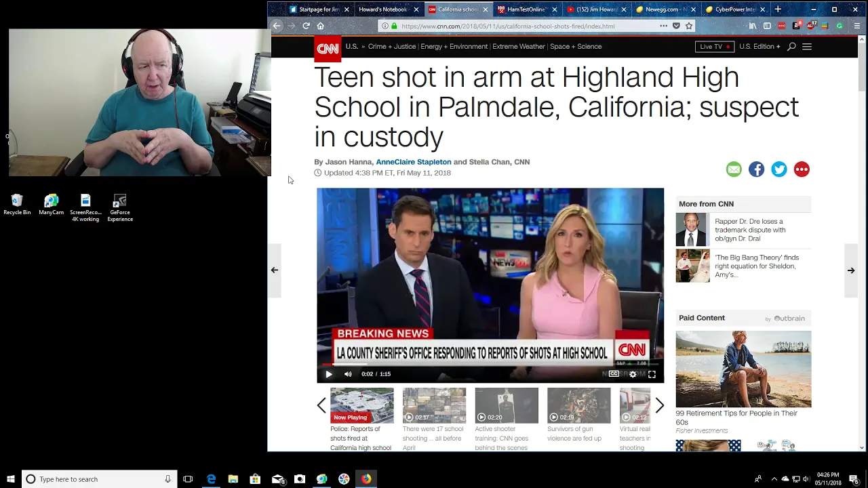This screenshot has width=868, height=488.
Task: Open Rapper Dr. Dre trademark story
Action: [750, 230]
